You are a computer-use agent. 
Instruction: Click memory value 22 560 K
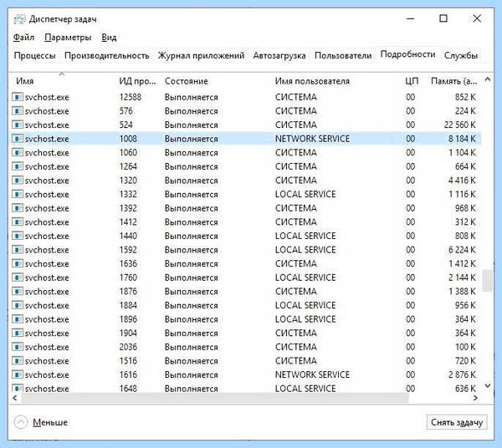(x=459, y=125)
